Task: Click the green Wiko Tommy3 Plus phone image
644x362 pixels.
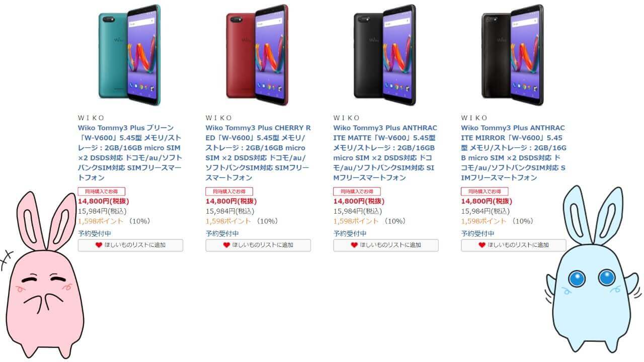Action: click(x=130, y=54)
